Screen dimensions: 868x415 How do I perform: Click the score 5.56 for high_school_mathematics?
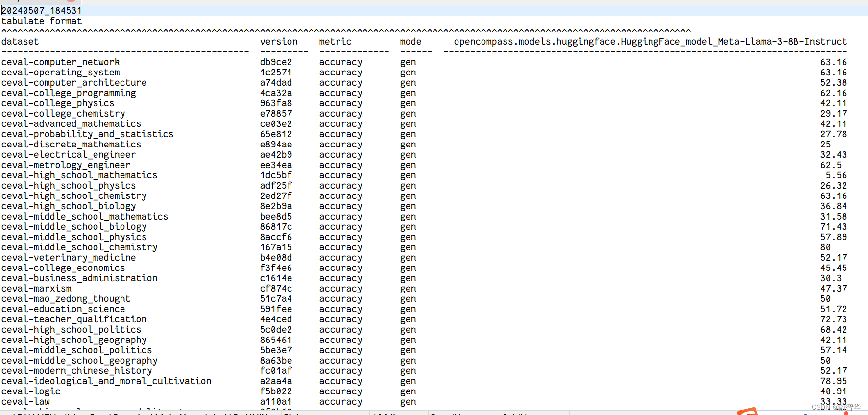point(836,175)
